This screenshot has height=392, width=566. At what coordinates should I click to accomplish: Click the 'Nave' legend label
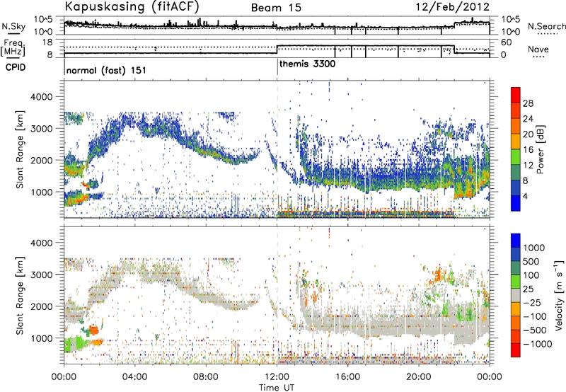tap(538, 50)
